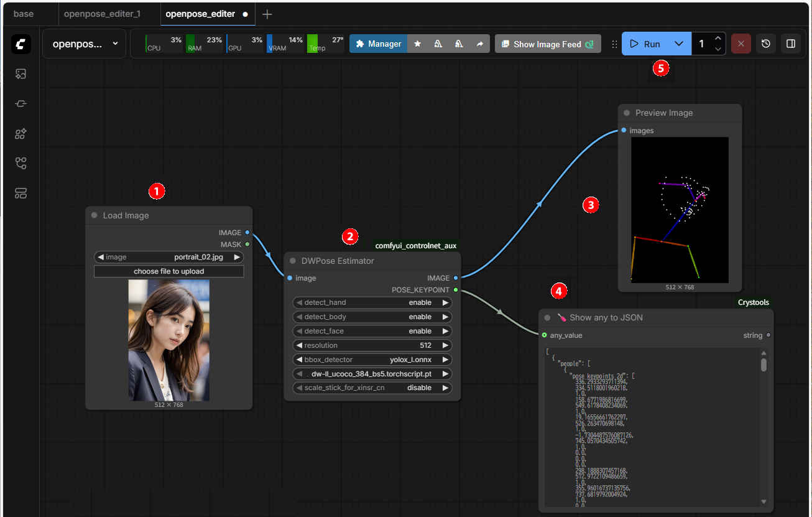
Task: Click the Show Image Feed button
Action: coord(547,44)
